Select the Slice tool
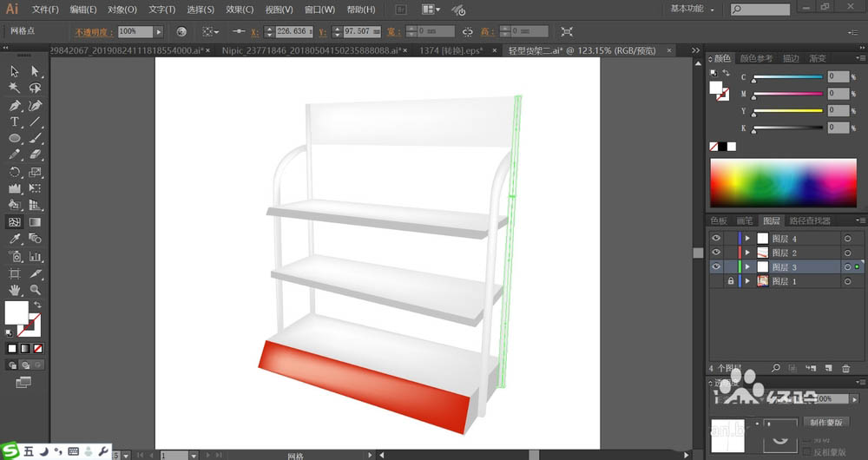Screen dimensions: 868x460 [x=35, y=273]
